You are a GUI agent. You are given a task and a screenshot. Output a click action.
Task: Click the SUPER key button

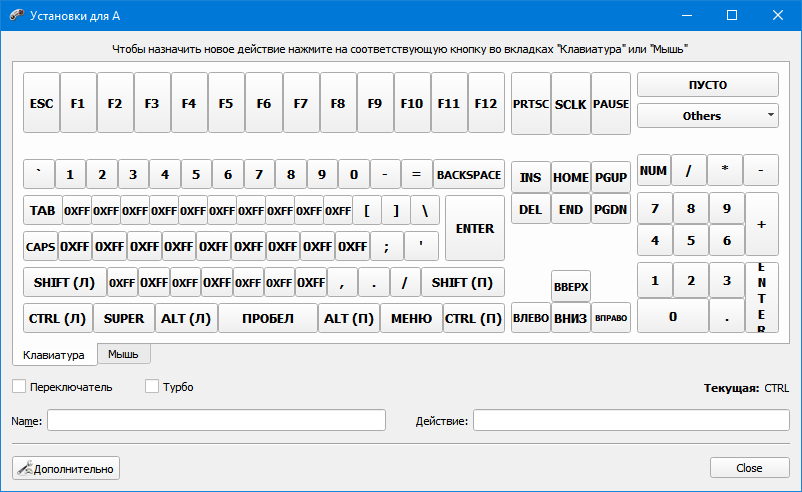pyautogui.click(x=124, y=319)
